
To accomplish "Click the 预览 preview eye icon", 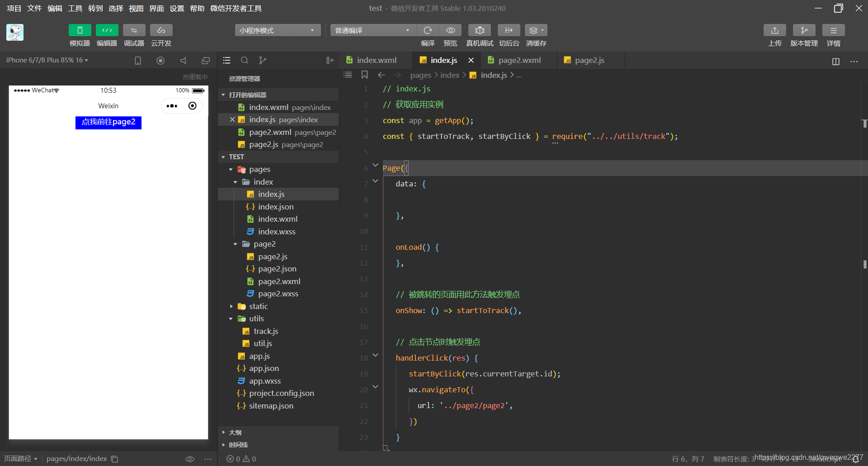I will click(x=450, y=30).
